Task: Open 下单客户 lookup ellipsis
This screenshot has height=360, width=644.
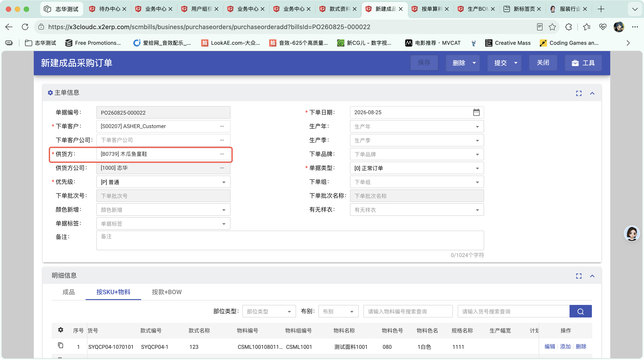Action: 222,126
